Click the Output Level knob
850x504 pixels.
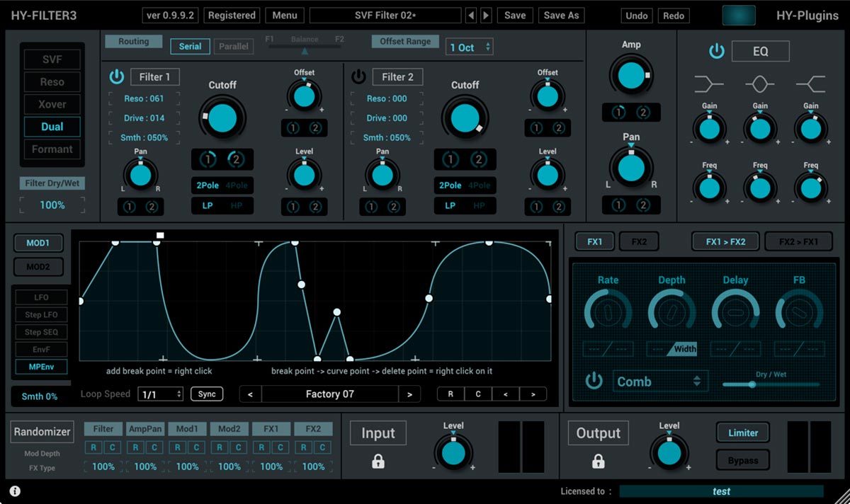[x=669, y=452]
